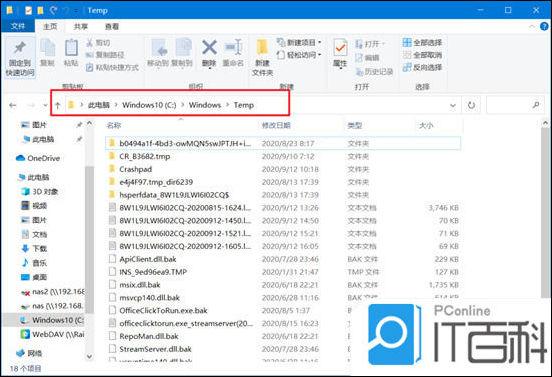The height and width of the screenshot is (377, 552).
Task: Click the Move to icon
Action: coord(159,48)
